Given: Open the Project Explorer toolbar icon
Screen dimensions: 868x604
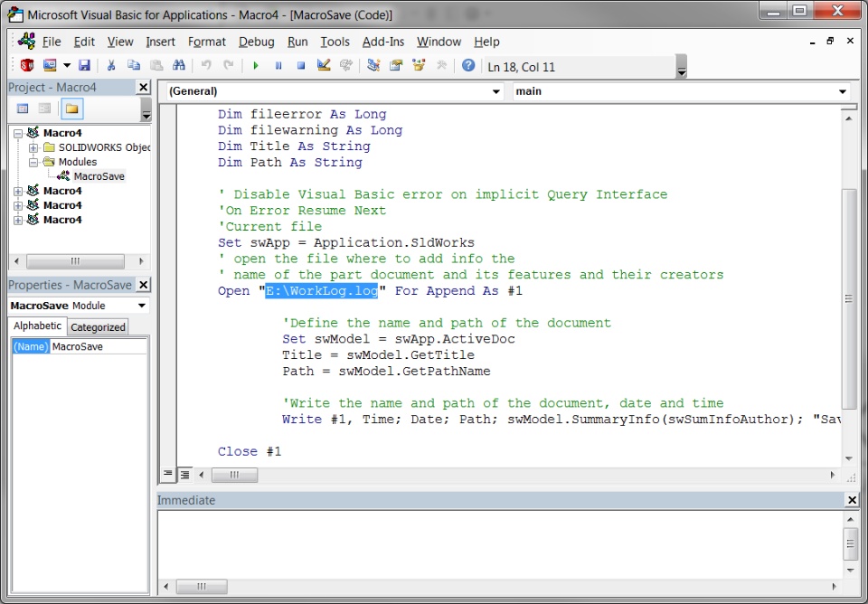Looking at the screenshot, I should pyautogui.click(x=373, y=65).
